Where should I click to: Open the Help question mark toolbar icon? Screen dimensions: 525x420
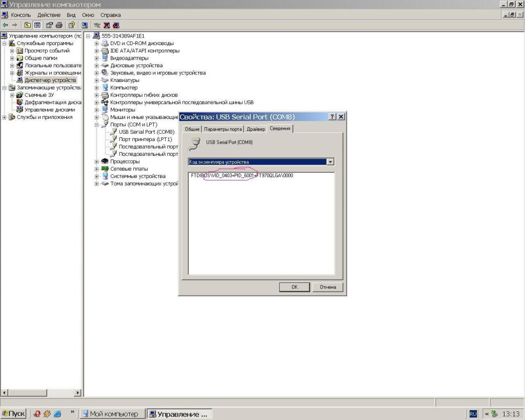[72, 25]
